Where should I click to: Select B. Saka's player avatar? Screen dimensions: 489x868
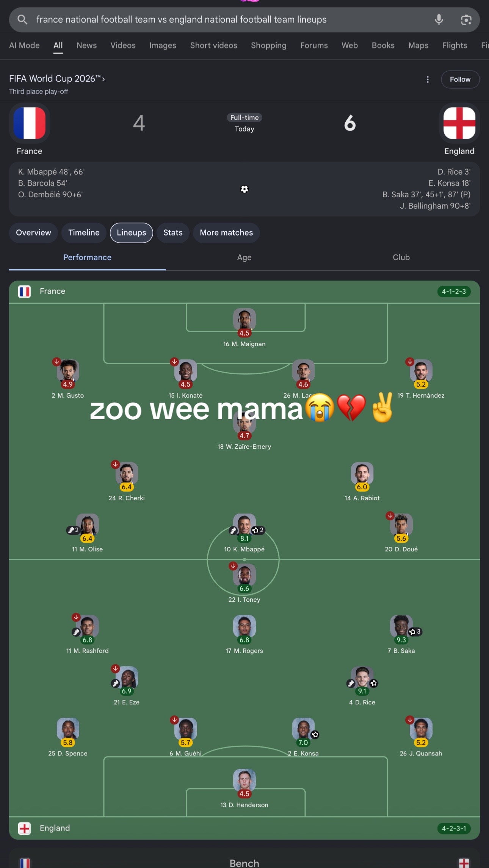401,626
